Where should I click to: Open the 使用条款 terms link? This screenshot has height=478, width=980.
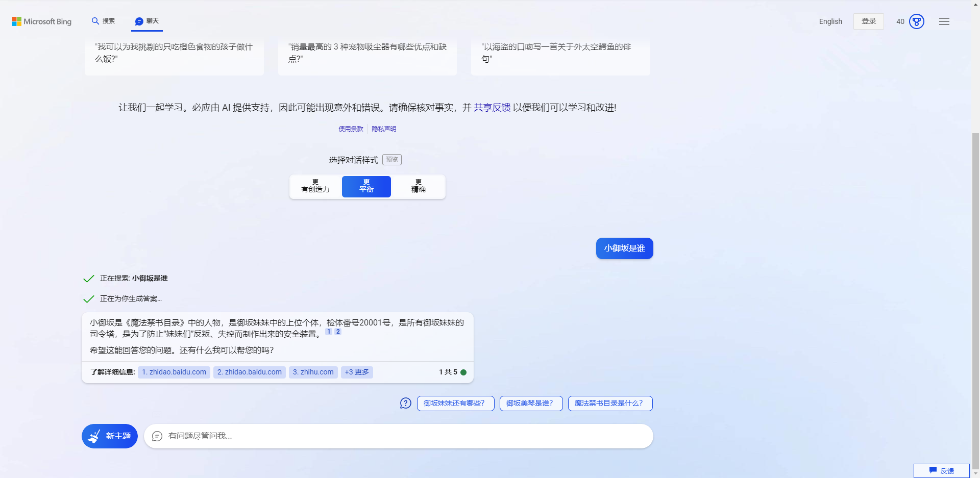tap(351, 129)
